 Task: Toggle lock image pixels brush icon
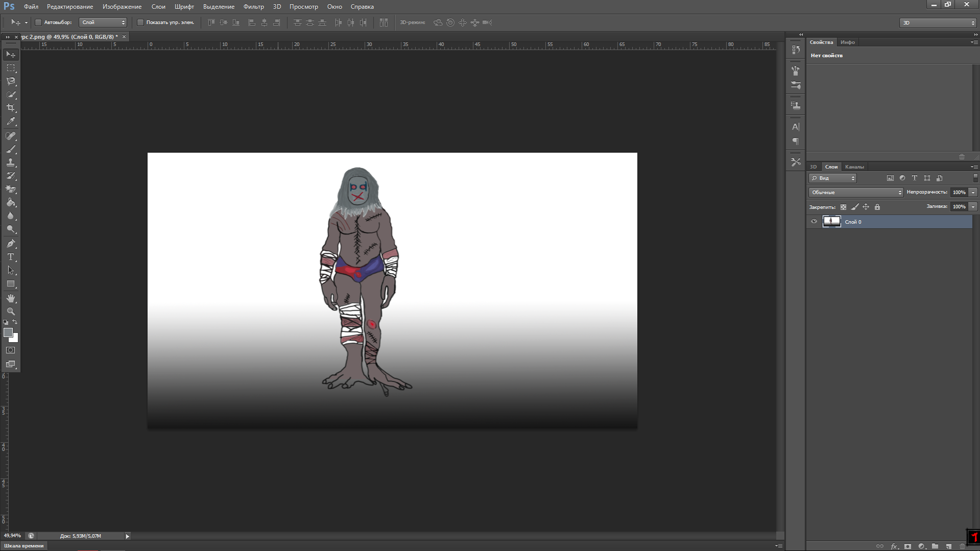[x=855, y=207]
